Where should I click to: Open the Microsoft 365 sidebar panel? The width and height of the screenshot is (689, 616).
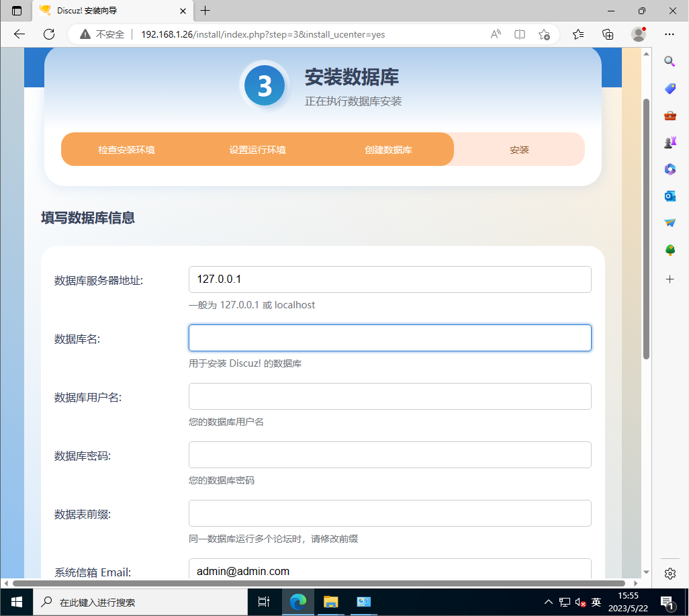pyautogui.click(x=670, y=169)
